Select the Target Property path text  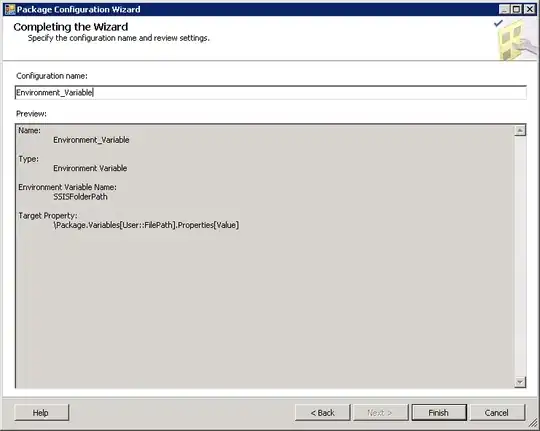[x=146, y=225]
